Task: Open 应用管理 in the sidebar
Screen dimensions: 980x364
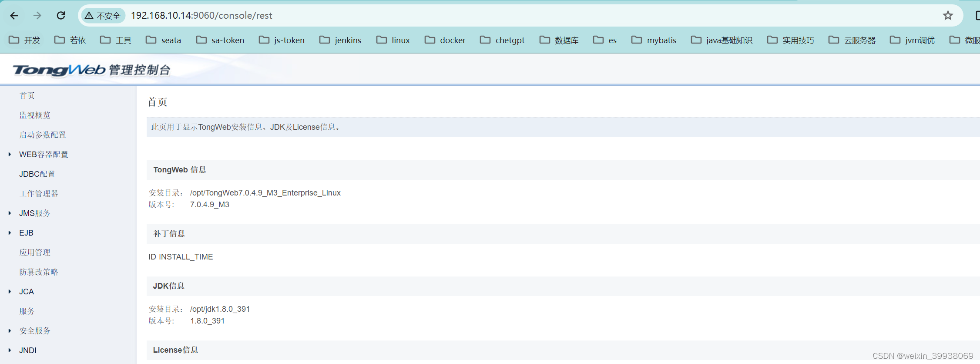Action: [35, 253]
